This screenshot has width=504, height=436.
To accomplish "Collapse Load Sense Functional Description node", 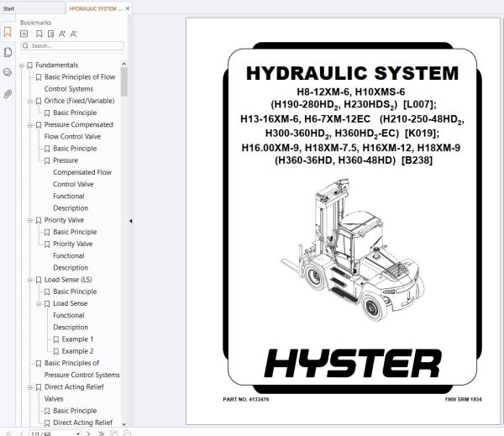I will [x=39, y=304].
